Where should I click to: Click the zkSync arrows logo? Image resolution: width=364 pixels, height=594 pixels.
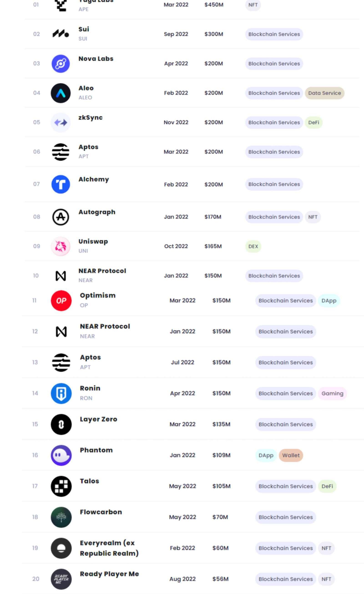coord(61,122)
